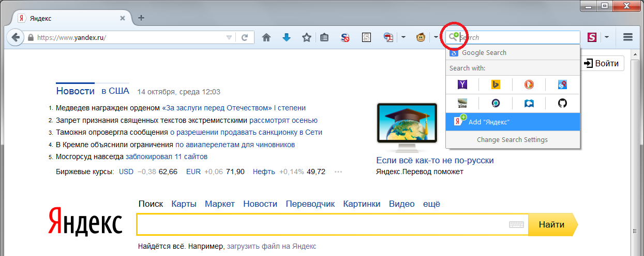Click the Home toolbar icon
This screenshot has height=256, width=644.
[x=266, y=37]
